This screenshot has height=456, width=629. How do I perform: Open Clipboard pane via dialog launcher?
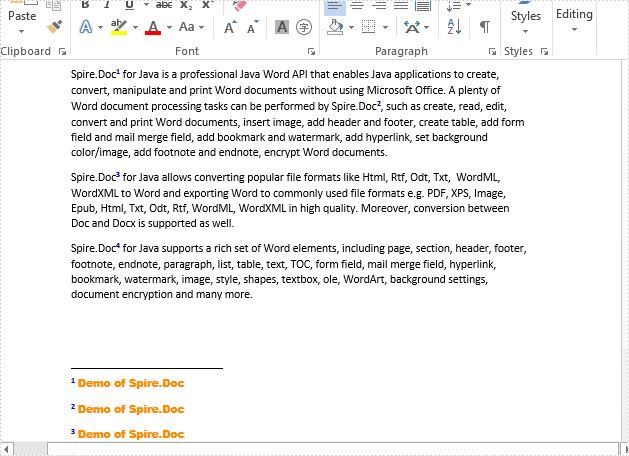pyautogui.click(x=62, y=51)
